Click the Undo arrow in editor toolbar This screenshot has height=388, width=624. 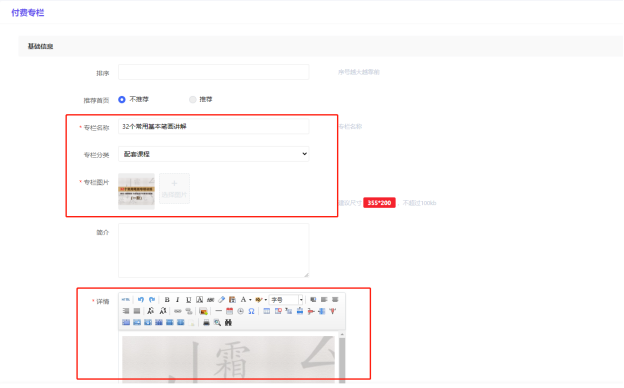tap(141, 300)
